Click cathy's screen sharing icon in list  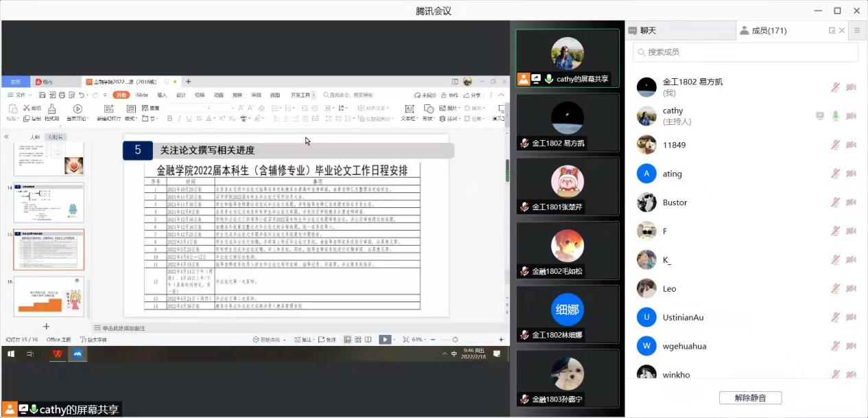coord(819,116)
